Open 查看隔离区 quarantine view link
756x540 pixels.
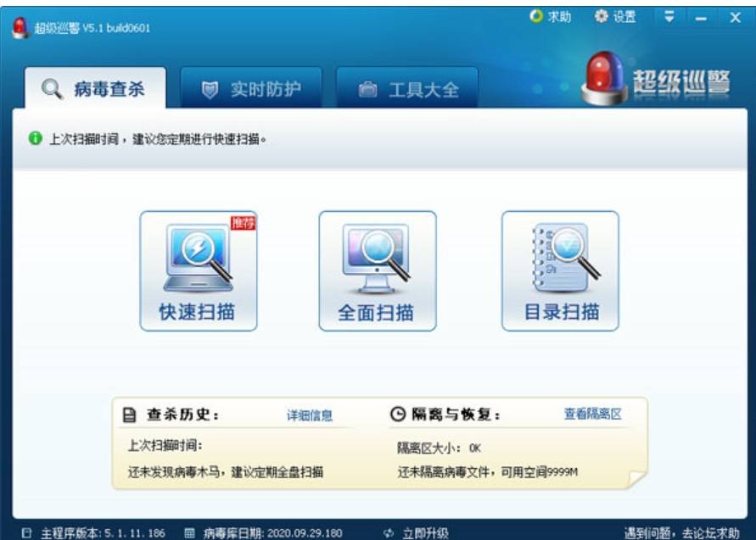coord(592,414)
